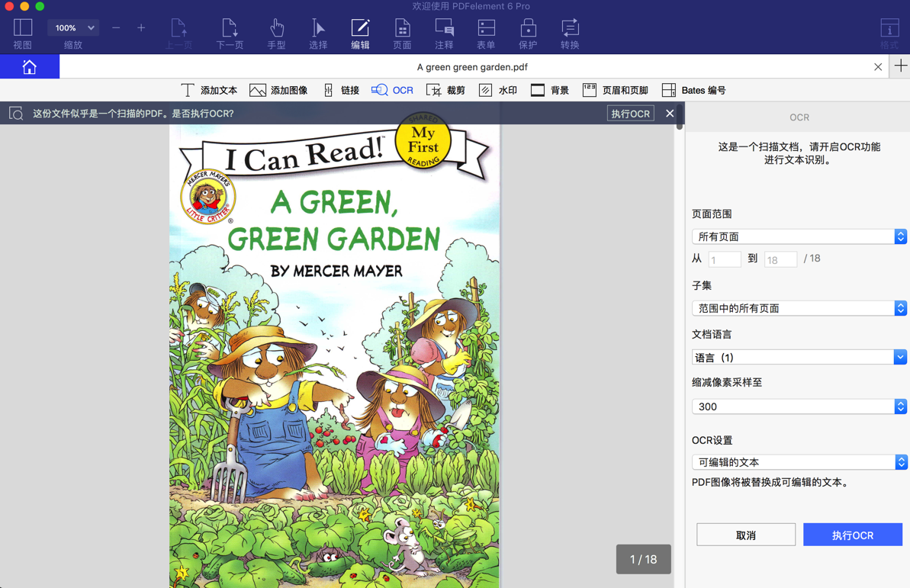Open the 注释 annotation tools

(x=444, y=34)
